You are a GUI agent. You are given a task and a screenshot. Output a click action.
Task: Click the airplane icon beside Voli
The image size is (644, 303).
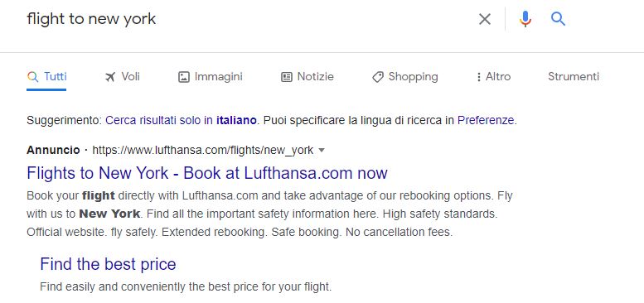[x=110, y=77]
